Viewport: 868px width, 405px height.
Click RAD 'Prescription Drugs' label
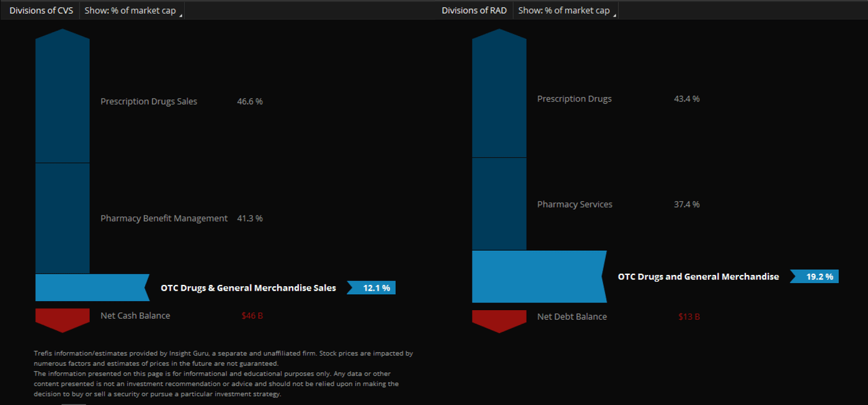(574, 99)
